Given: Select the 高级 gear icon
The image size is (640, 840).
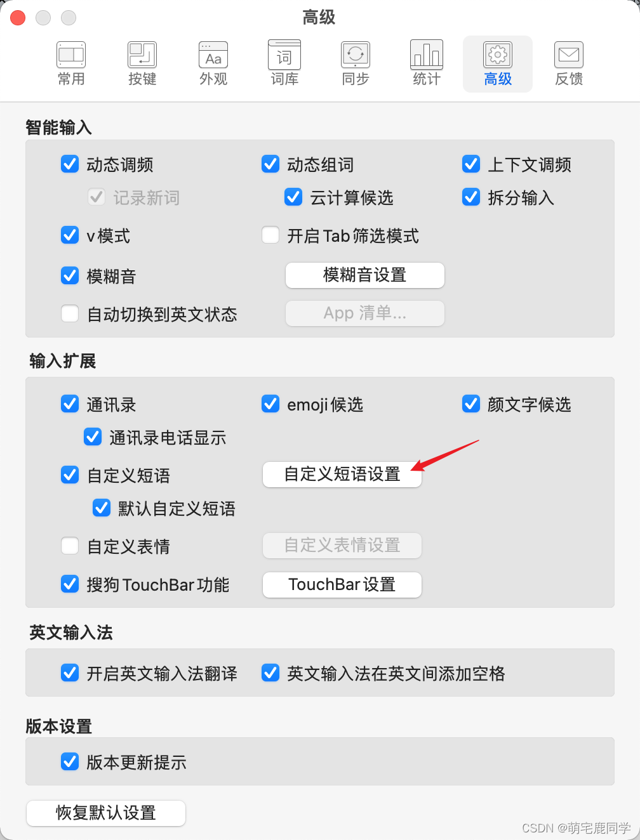Looking at the screenshot, I should click(x=498, y=55).
